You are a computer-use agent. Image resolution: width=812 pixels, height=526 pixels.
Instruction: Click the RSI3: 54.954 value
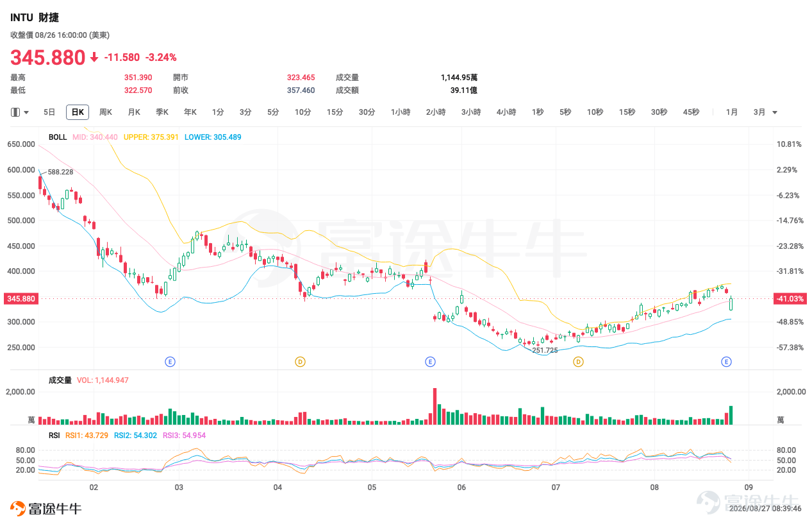coord(184,435)
